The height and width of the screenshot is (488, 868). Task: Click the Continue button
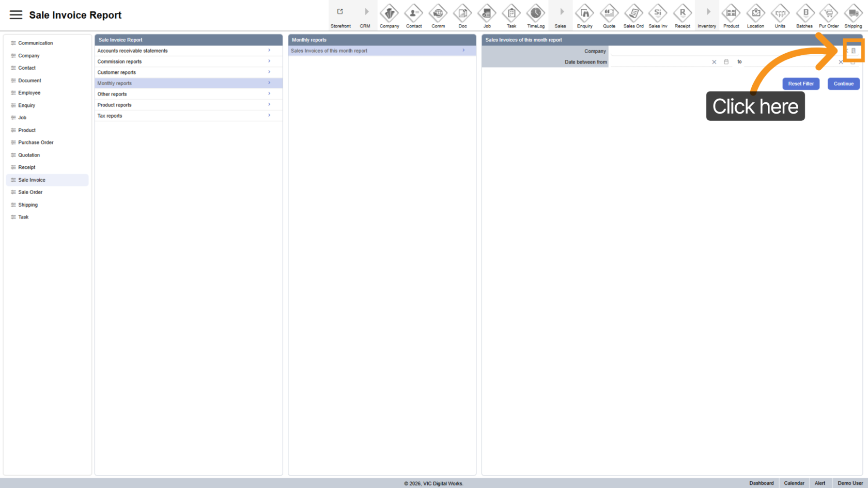[x=843, y=84]
